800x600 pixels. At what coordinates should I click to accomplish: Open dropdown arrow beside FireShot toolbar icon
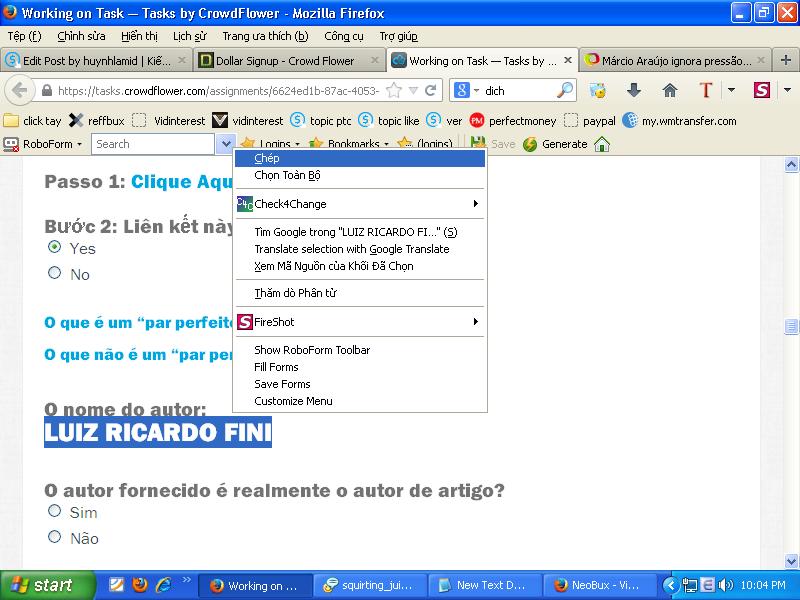pyautogui.click(x=787, y=90)
